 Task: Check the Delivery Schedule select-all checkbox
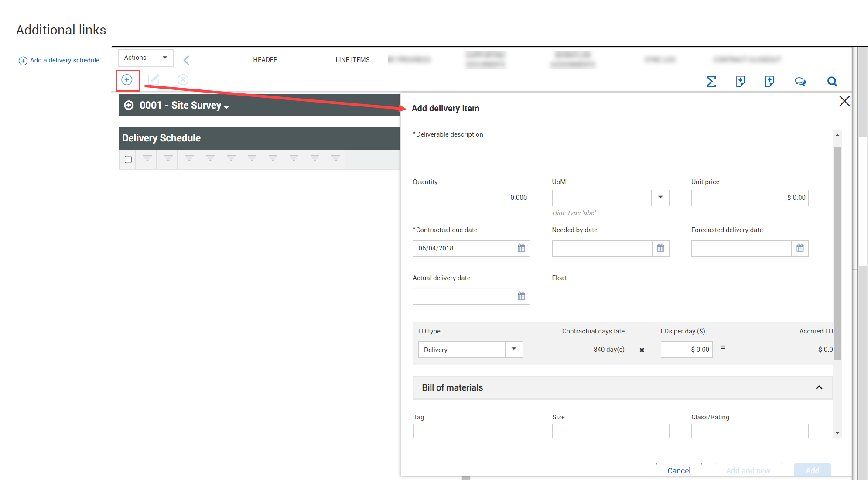tap(128, 160)
